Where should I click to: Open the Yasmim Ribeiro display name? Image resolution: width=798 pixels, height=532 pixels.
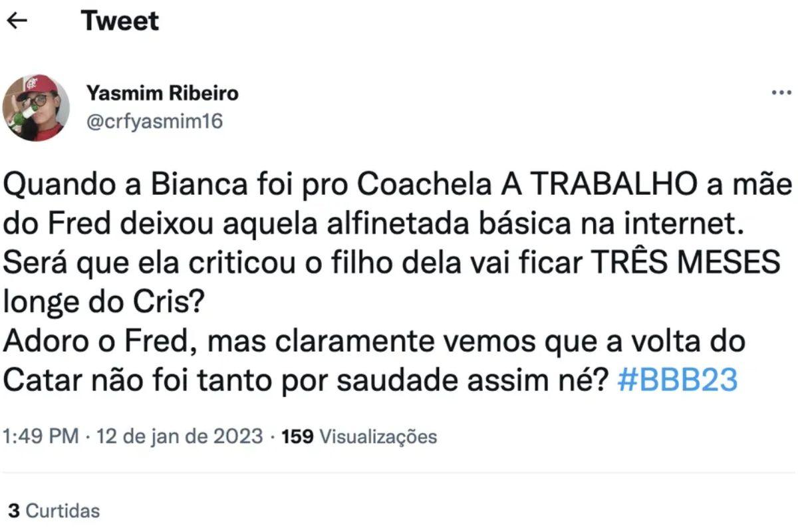(162, 94)
